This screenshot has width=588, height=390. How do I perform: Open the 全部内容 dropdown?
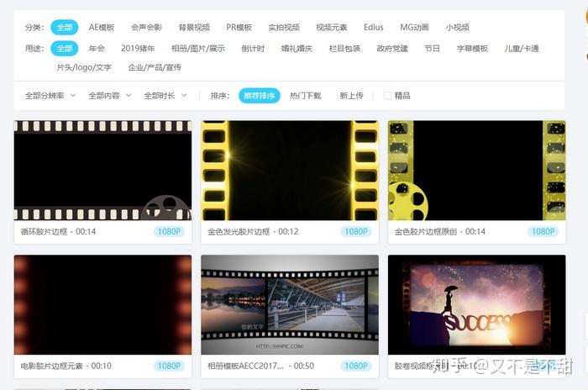point(109,96)
